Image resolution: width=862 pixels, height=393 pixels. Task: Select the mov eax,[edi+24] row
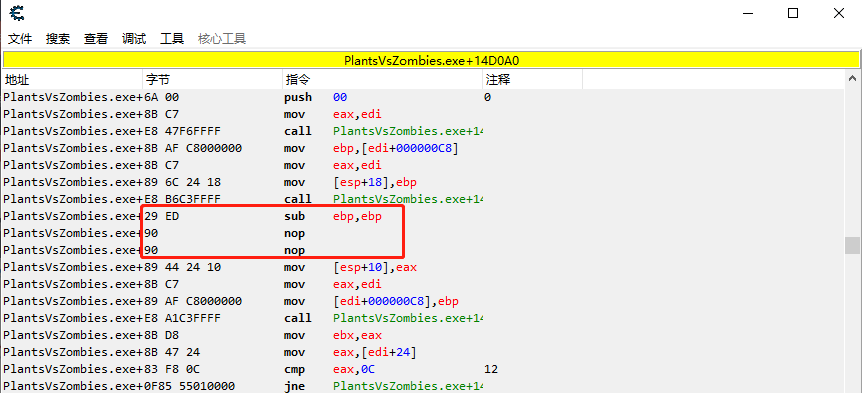click(422, 352)
